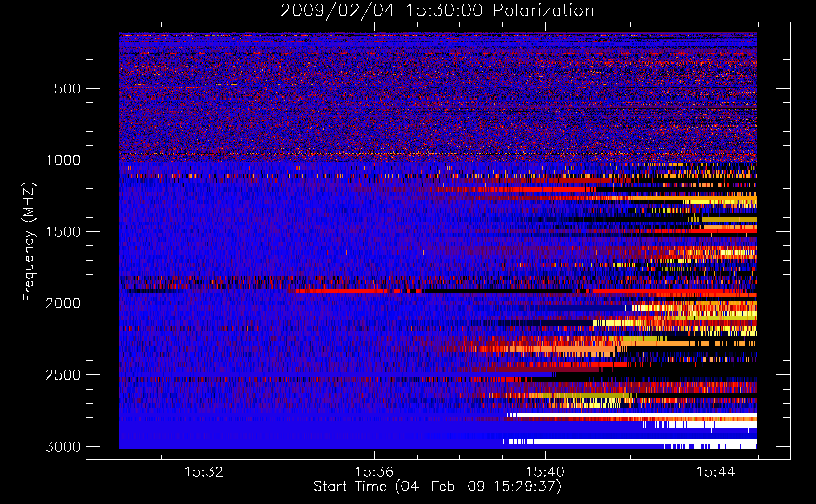Image resolution: width=816 pixels, height=504 pixels.
Task: Select the 3000 frequency tick label
Action: tap(63, 447)
